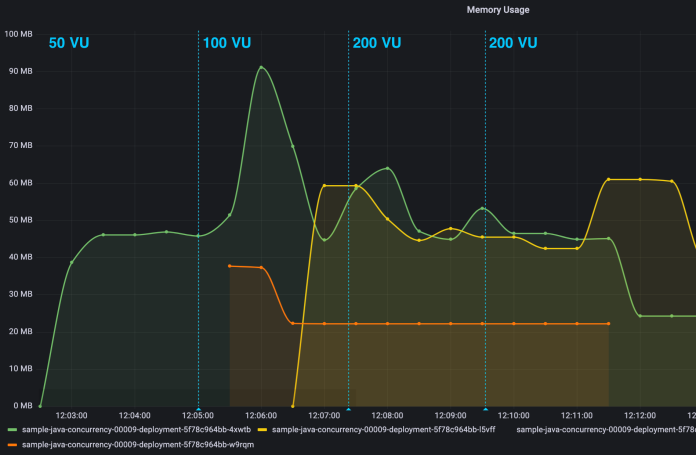Click the second 200 VU annotation label
Viewport: 696px width, 455px height.
coord(513,43)
